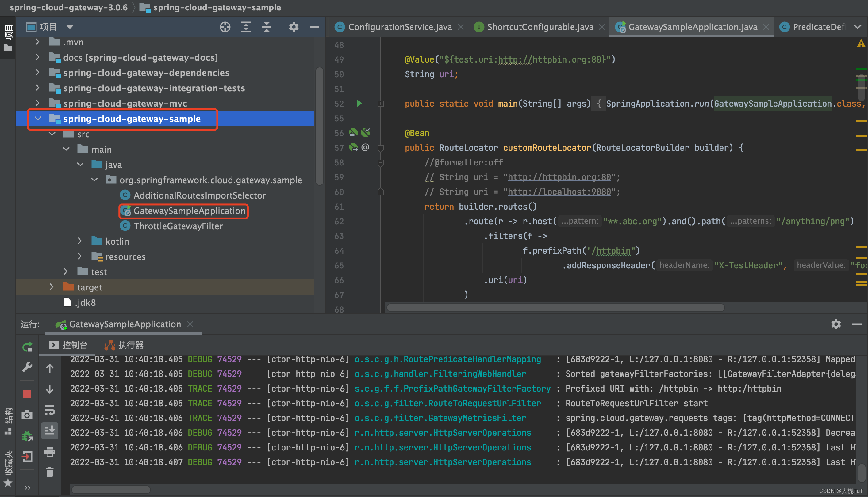
Task: Click the collapse all tree icon
Action: coord(267,27)
